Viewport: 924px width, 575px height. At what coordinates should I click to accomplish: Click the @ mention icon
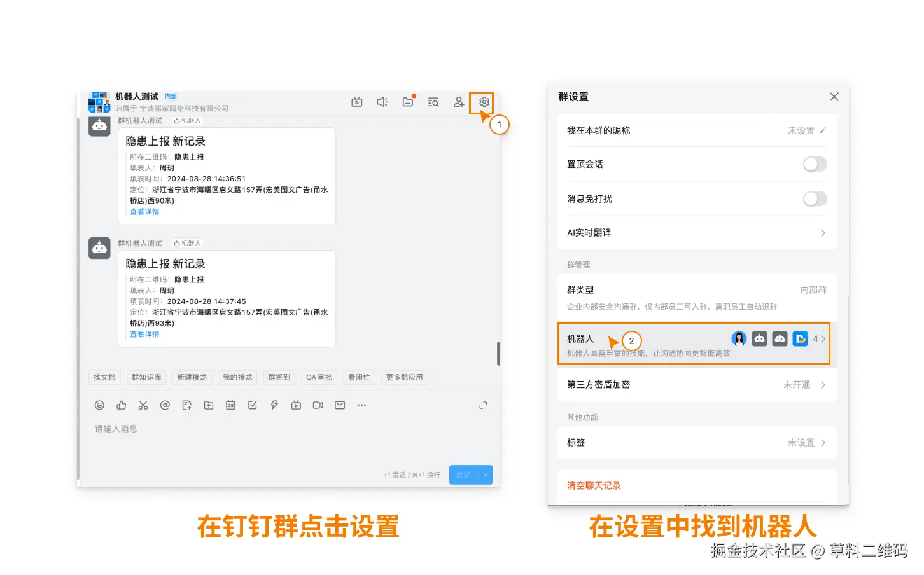pyautogui.click(x=165, y=405)
